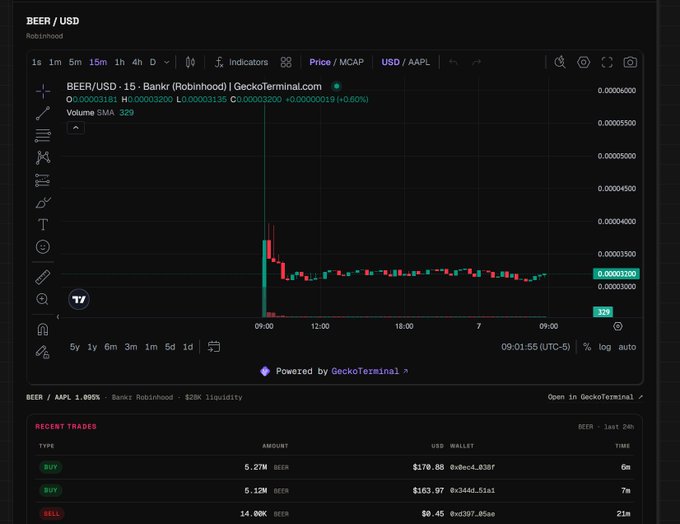Image resolution: width=680 pixels, height=524 pixels.
Task: Switch chart to Price view
Action: click(320, 62)
